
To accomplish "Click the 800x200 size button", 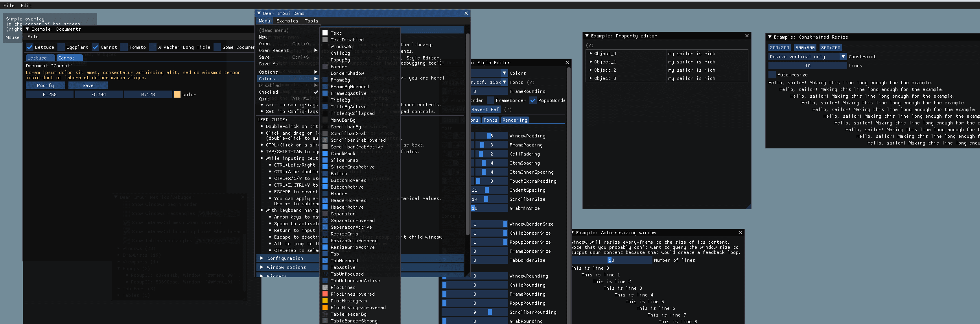I will pyautogui.click(x=831, y=48).
